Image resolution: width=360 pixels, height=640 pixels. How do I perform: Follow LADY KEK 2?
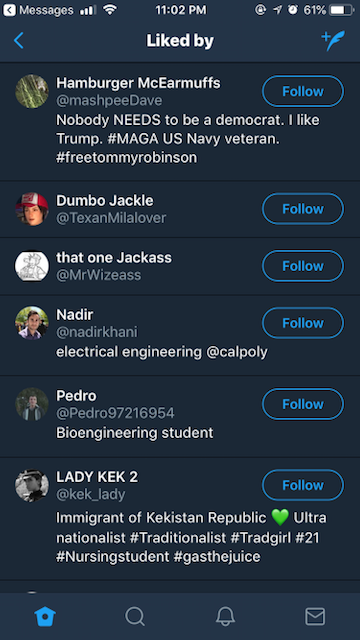[303, 485]
